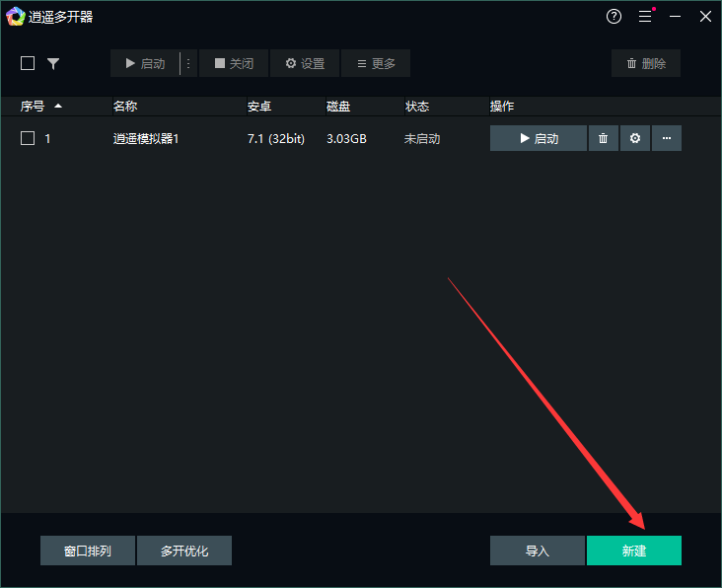The height and width of the screenshot is (588, 722).
Task: Click the toolbar 关闭 button
Action: (x=234, y=63)
